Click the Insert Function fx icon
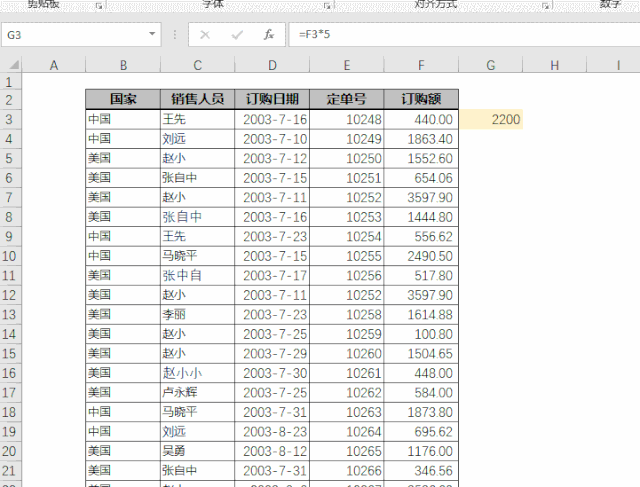Image resolution: width=640 pixels, height=487 pixels. [268, 35]
